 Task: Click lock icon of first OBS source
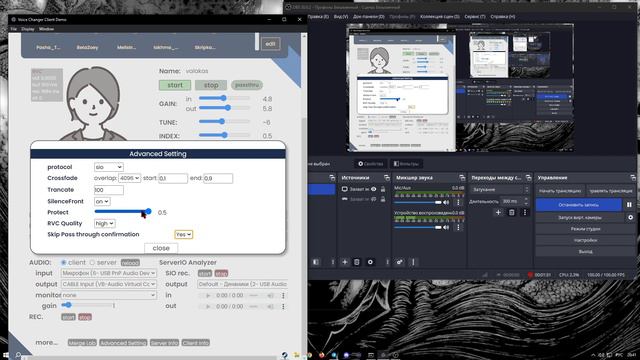tap(383, 189)
